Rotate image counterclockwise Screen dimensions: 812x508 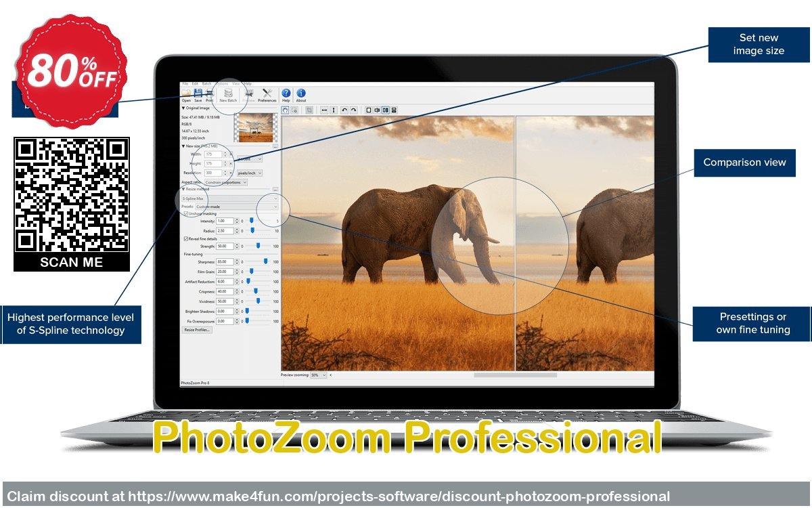344,110
